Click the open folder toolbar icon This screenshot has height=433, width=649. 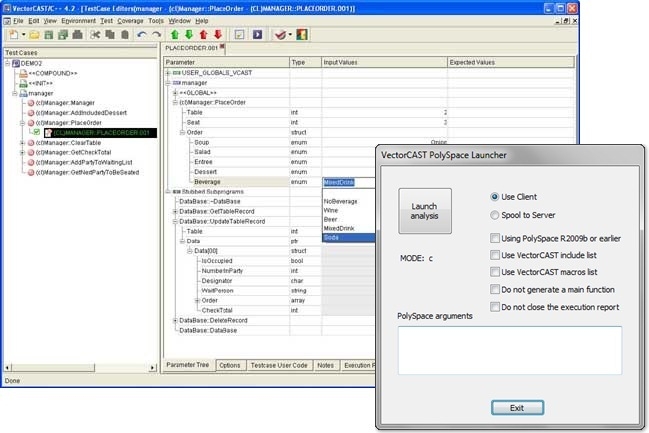click(34, 35)
